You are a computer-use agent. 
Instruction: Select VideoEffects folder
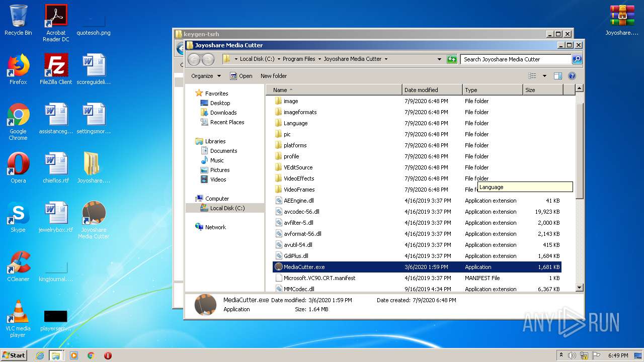point(417,178)
